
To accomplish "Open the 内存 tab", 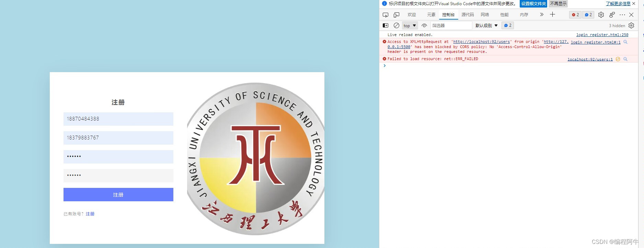I will point(524,15).
